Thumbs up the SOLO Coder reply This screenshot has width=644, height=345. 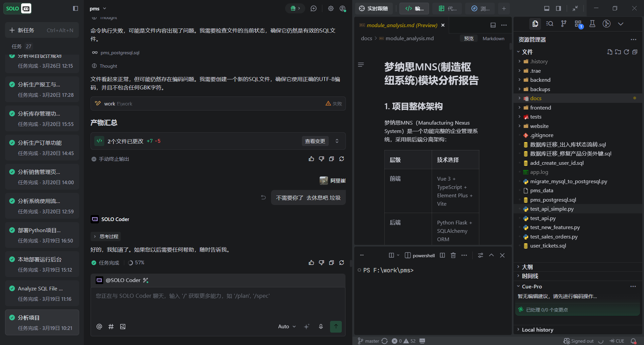311,263
